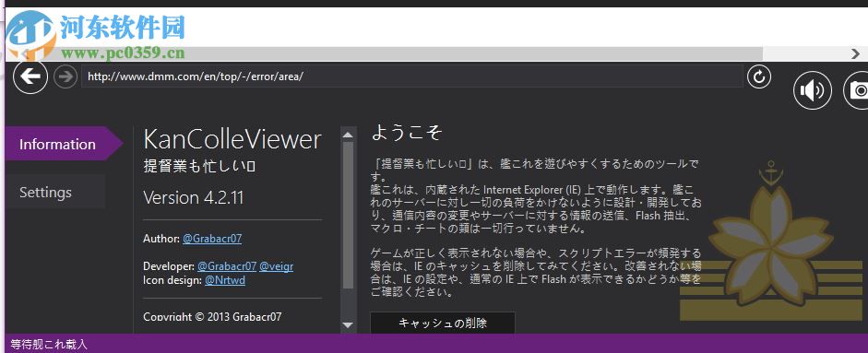Click the status bar text 等待舰これ载入
Viewport: 868px width, 353px height.
(49, 344)
